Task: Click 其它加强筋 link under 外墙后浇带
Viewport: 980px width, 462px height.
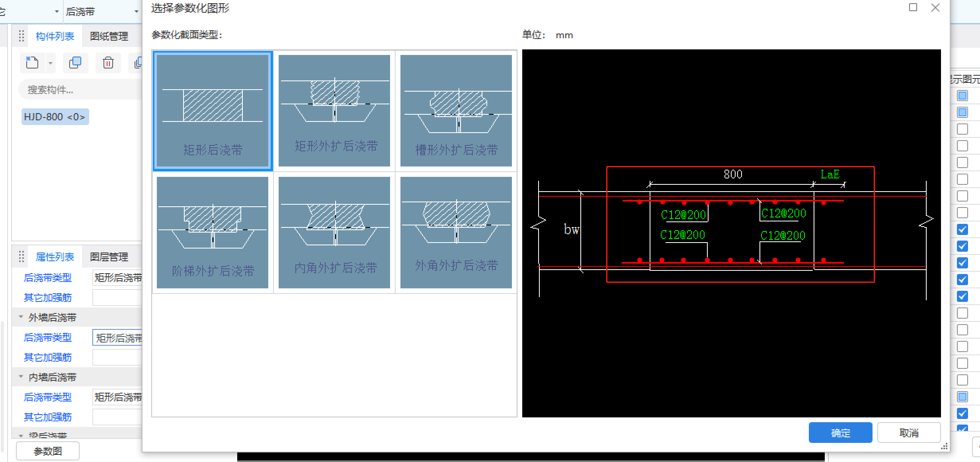Action: coord(48,357)
